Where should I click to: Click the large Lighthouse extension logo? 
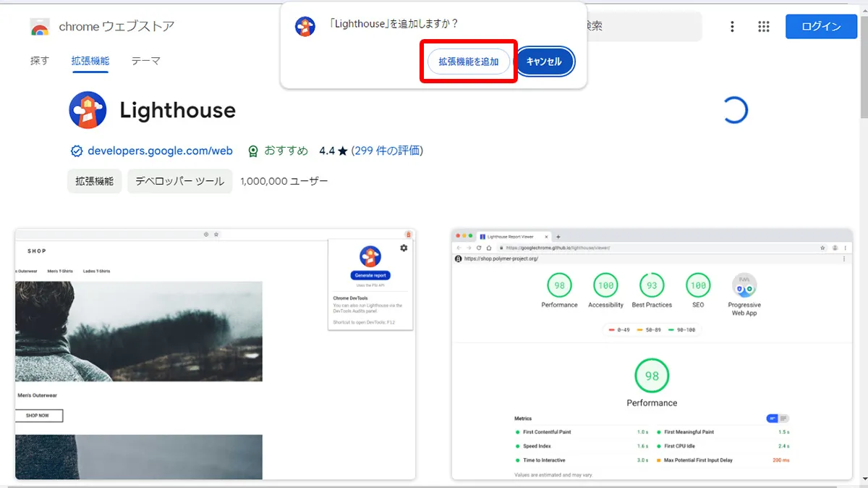click(x=88, y=110)
